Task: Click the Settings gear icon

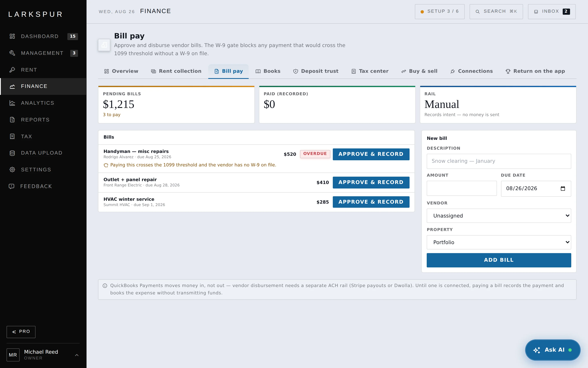Action: click(12, 170)
